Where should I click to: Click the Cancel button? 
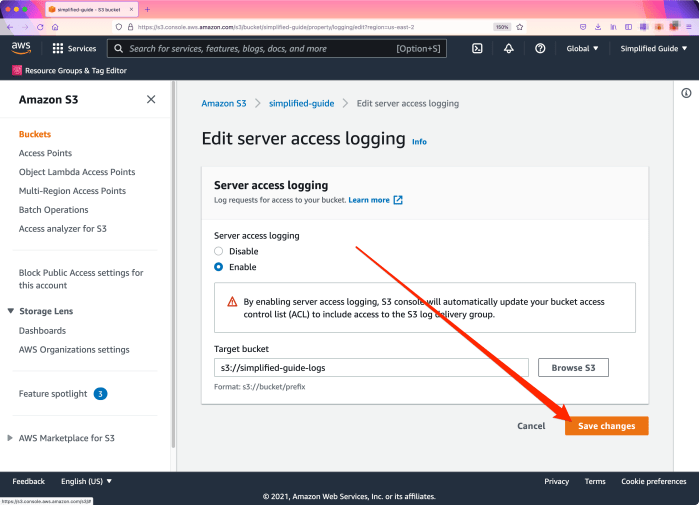[x=531, y=426]
